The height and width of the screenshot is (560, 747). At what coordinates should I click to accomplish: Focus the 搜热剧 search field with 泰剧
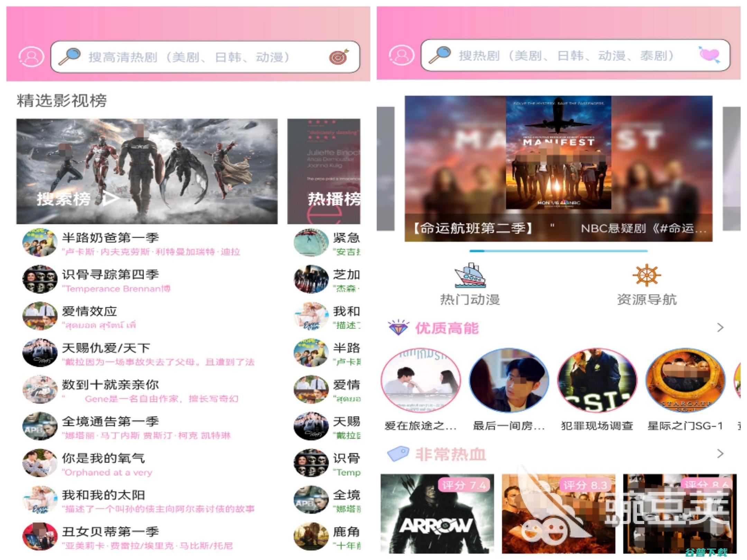(x=575, y=55)
